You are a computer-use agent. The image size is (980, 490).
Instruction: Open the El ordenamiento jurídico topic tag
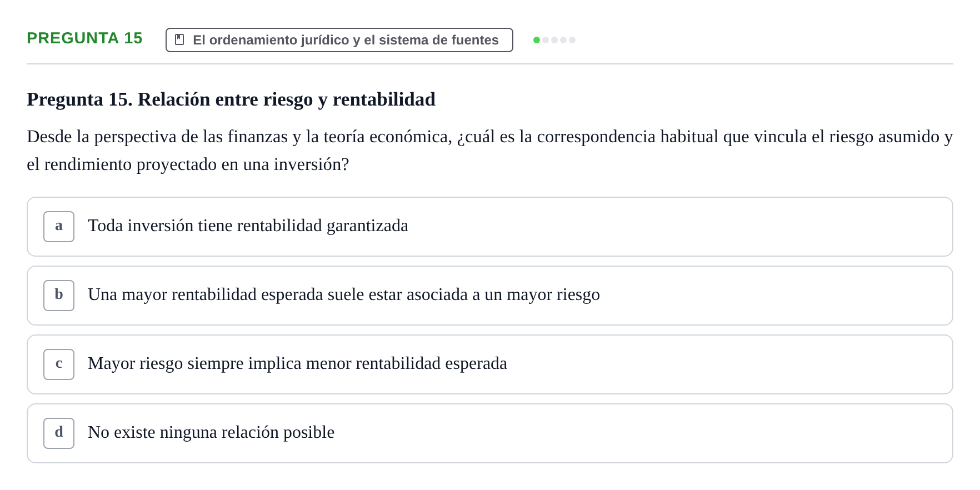pyautogui.click(x=339, y=40)
